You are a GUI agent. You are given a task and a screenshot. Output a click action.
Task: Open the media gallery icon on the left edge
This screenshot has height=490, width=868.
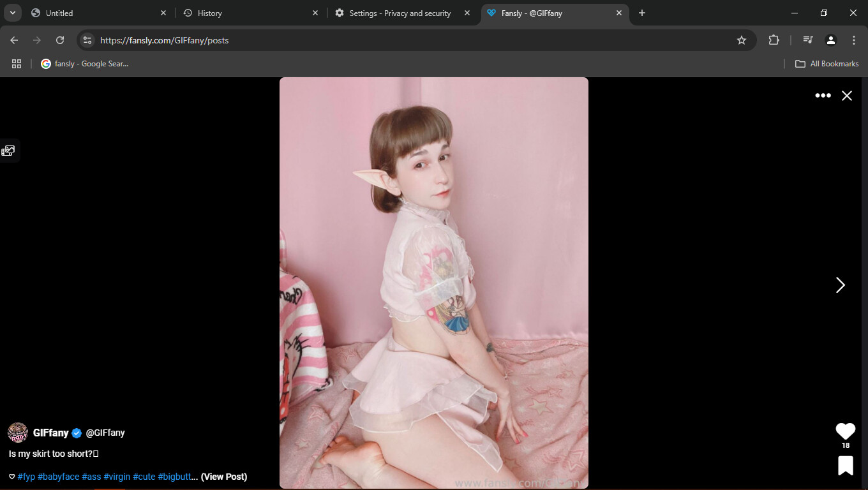coord(8,151)
